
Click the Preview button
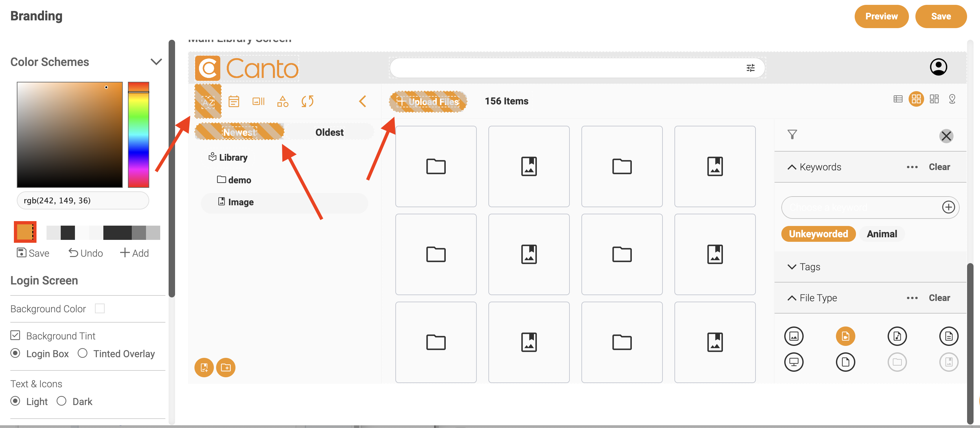point(881,16)
